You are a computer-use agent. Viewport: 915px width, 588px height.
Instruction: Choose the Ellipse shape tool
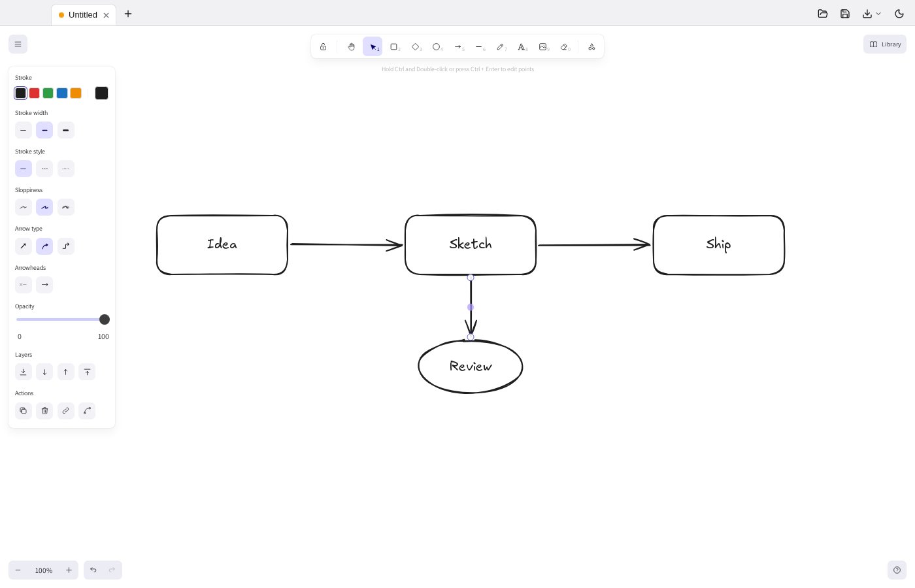coord(437,47)
